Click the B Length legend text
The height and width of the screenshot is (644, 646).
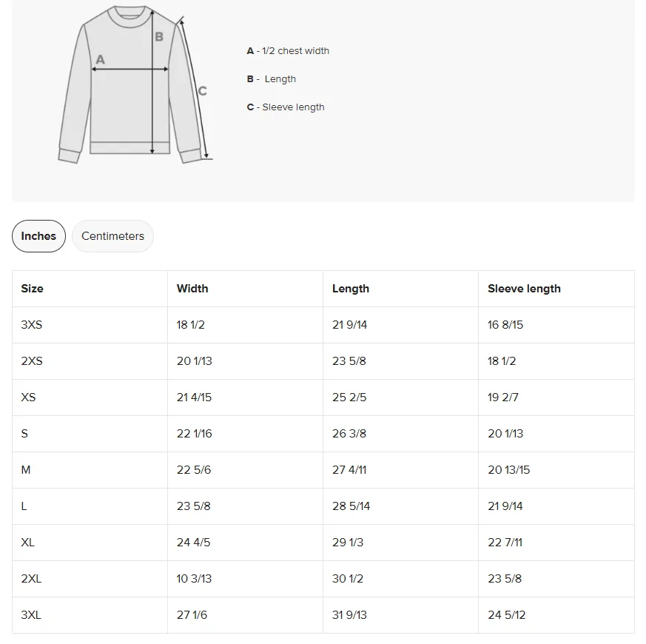[272, 78]
